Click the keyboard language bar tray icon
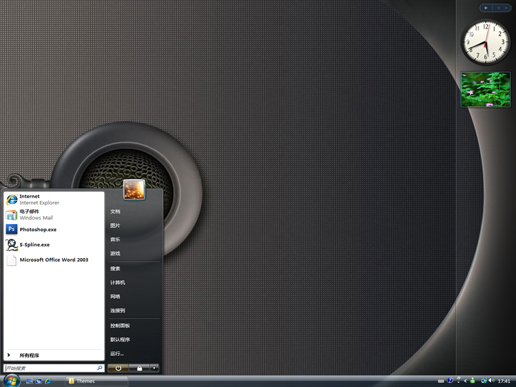Screen dimensions: 516x387 [x=441, y=381]
